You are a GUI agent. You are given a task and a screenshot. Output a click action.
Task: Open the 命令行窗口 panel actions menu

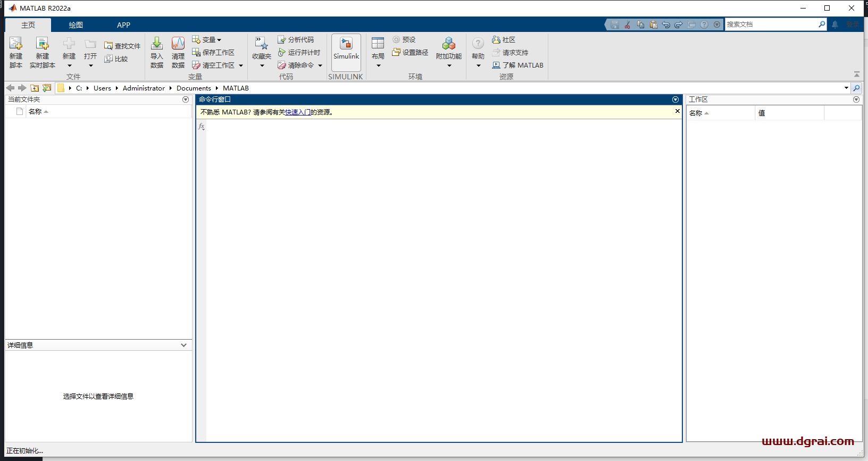675,100
